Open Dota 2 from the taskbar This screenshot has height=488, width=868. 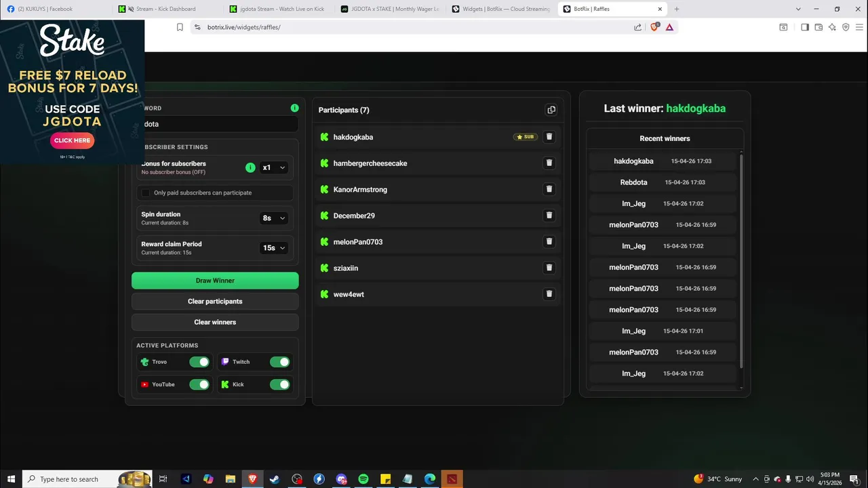tap(452, 479)
